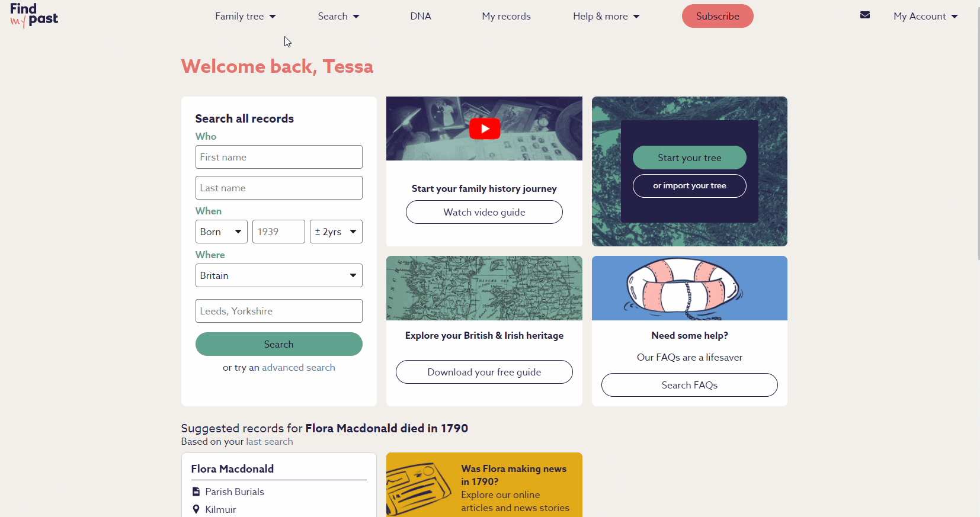Image resolution: width=980 pixels, height=517 pixels.
Task: Click the First name input field
Action: (x=279, y=157)
